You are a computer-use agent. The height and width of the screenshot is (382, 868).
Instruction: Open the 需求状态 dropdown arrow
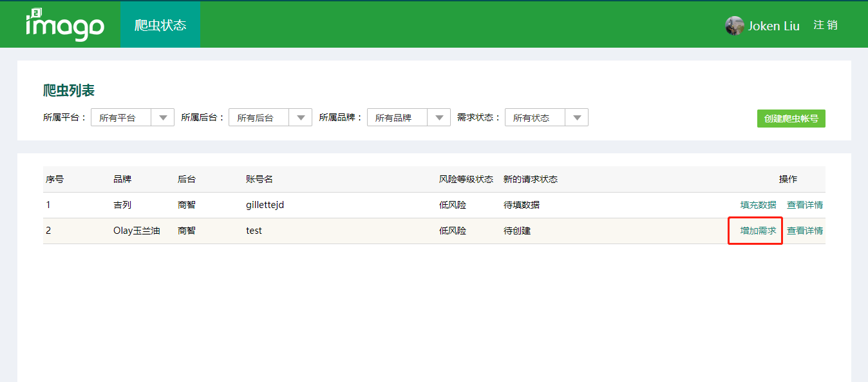point(577,118)
